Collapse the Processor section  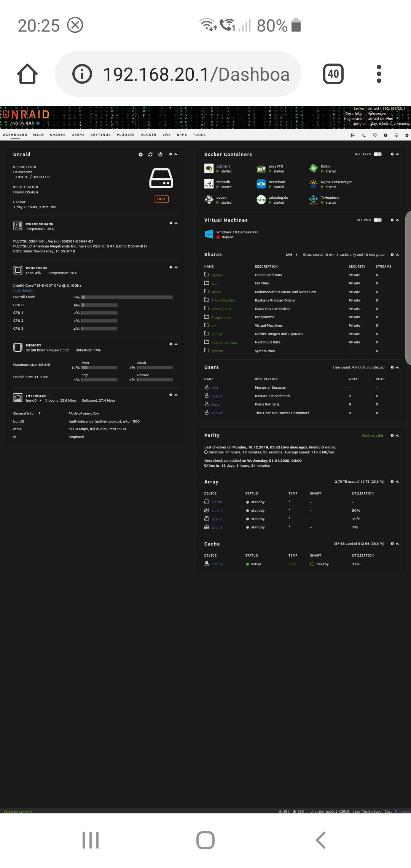pos(176,267)
